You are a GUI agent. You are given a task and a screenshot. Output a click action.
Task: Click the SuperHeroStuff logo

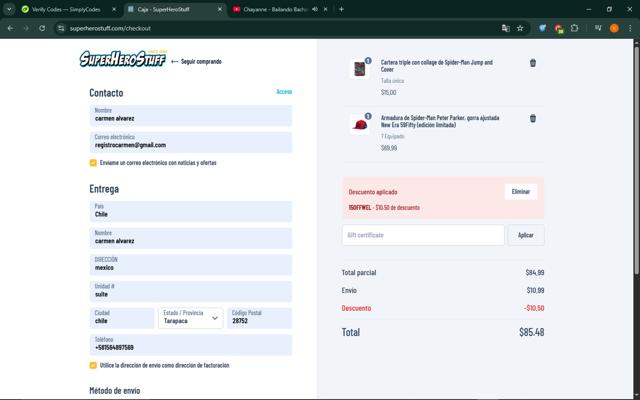(123, 58)
